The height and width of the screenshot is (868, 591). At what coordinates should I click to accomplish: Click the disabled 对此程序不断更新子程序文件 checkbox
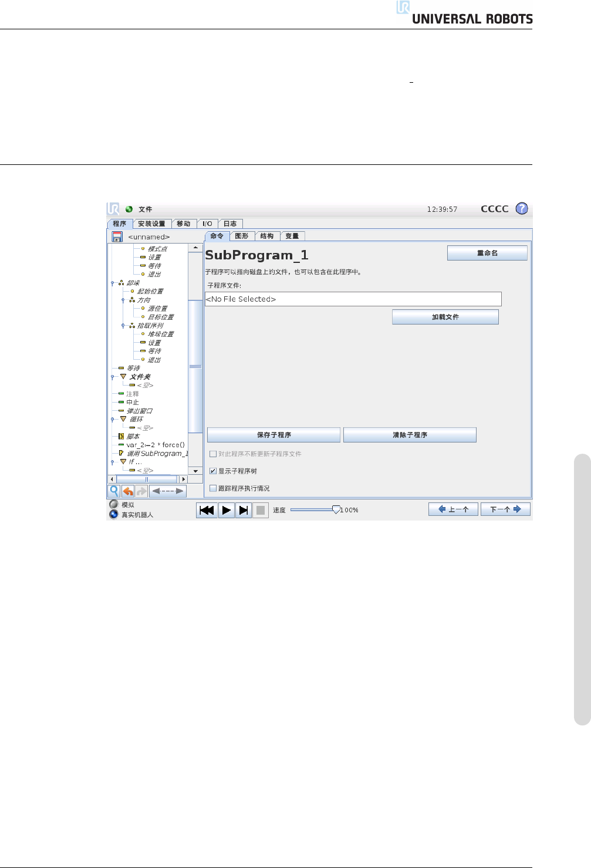click(213, 454)
